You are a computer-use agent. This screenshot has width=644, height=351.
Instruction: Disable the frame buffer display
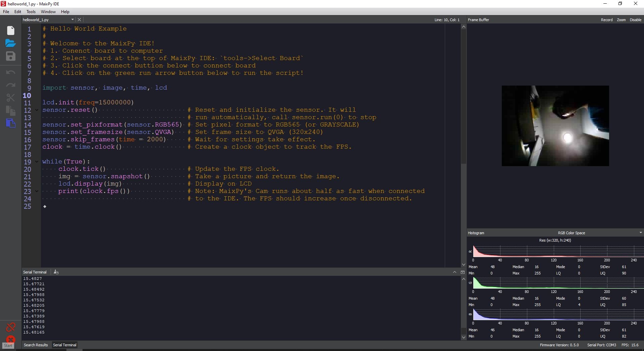(x=635, y=20)
